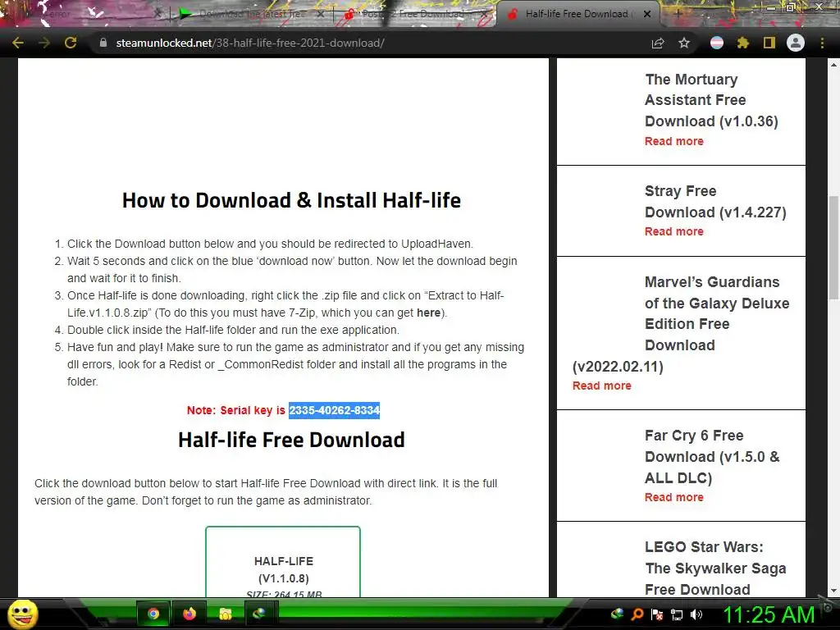Open the fourth taskbar app with green arrow

[x=260, y=614]
